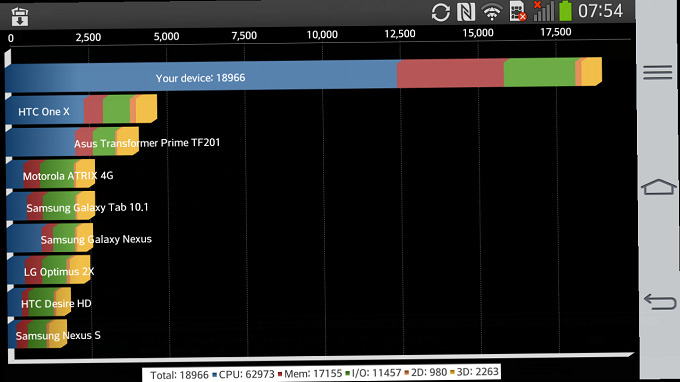680x382 pixels.
Task: Click the 7,500 axis label
Action: pos(244,36)
